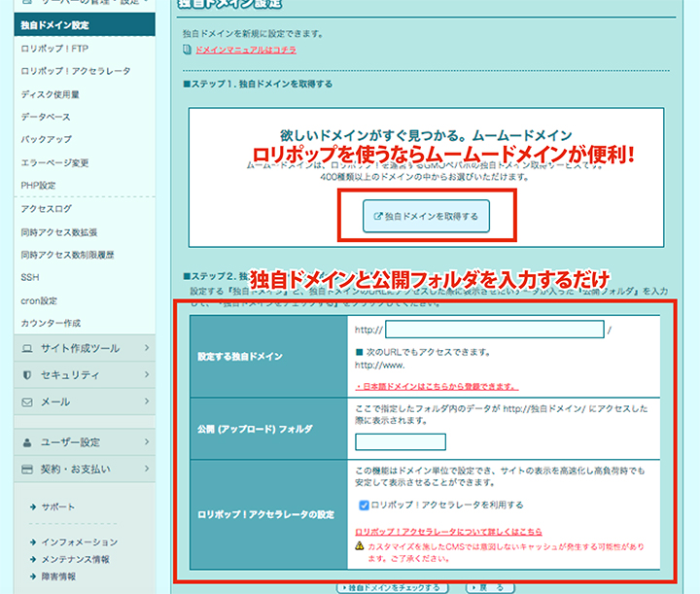The height and width of the screenshot is (594, 700).
Task: Expand サイト作成ツール chevron
Action: pyautogui.click(x=147, y=348)
